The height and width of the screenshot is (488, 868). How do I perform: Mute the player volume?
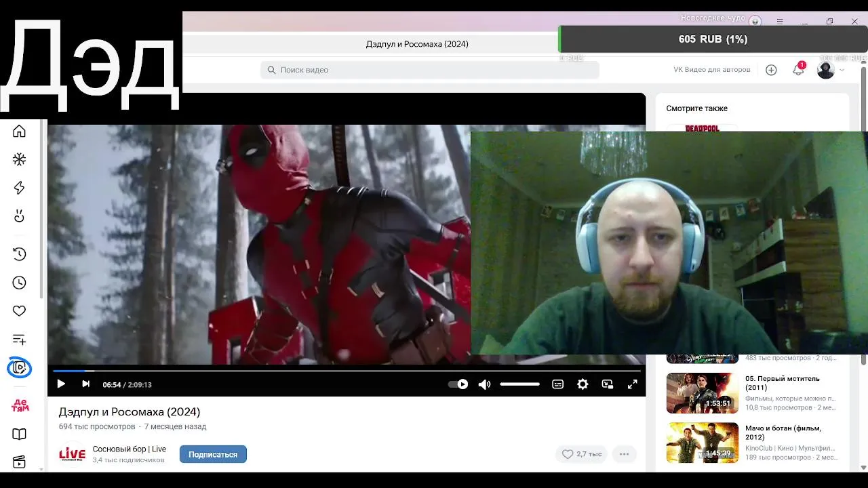(484, 384)
